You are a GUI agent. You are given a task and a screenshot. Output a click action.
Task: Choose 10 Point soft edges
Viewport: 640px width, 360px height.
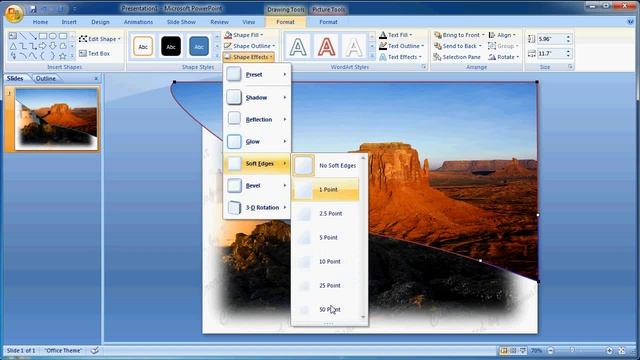[x=326, y=262]
